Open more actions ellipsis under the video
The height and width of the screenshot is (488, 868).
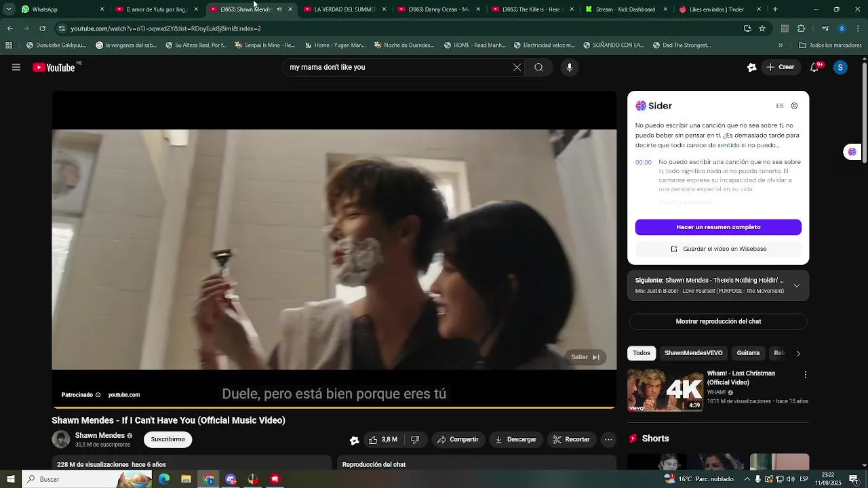pyautogui.click(x=608, y=439)
